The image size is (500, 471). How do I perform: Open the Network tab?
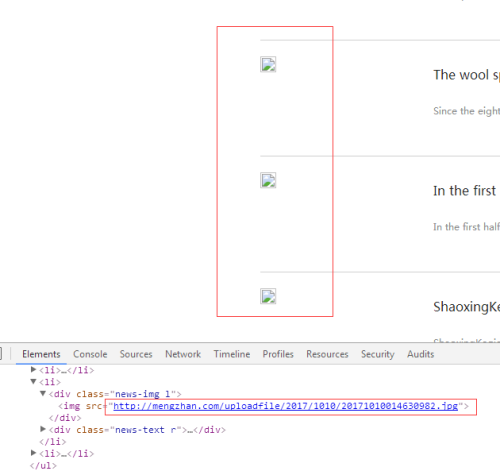183,354
